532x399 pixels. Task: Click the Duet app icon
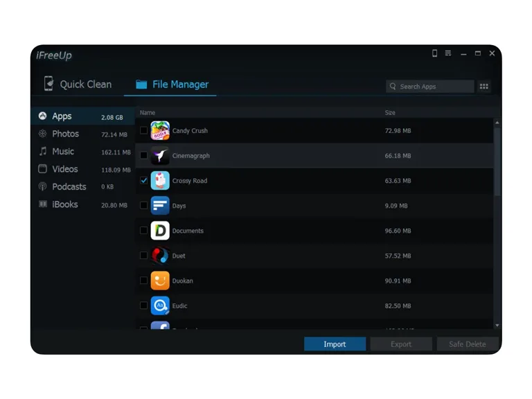(x=160, y=256)
